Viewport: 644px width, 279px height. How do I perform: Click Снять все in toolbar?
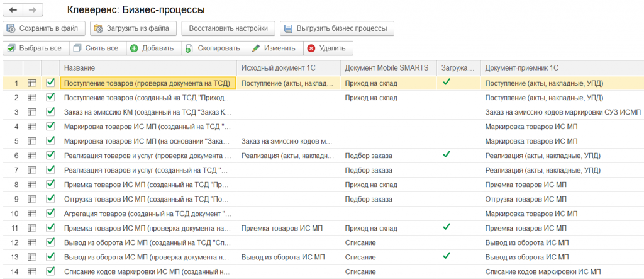tap(97, 48)
